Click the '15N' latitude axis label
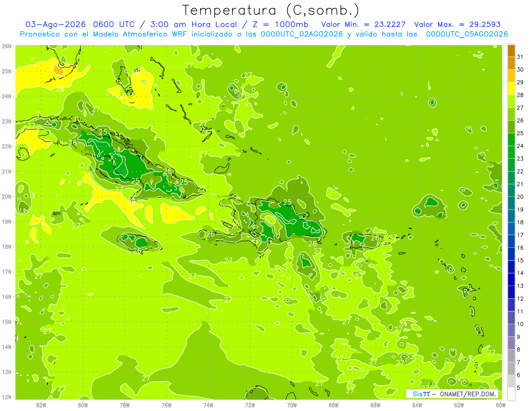 tap(7, 322)
